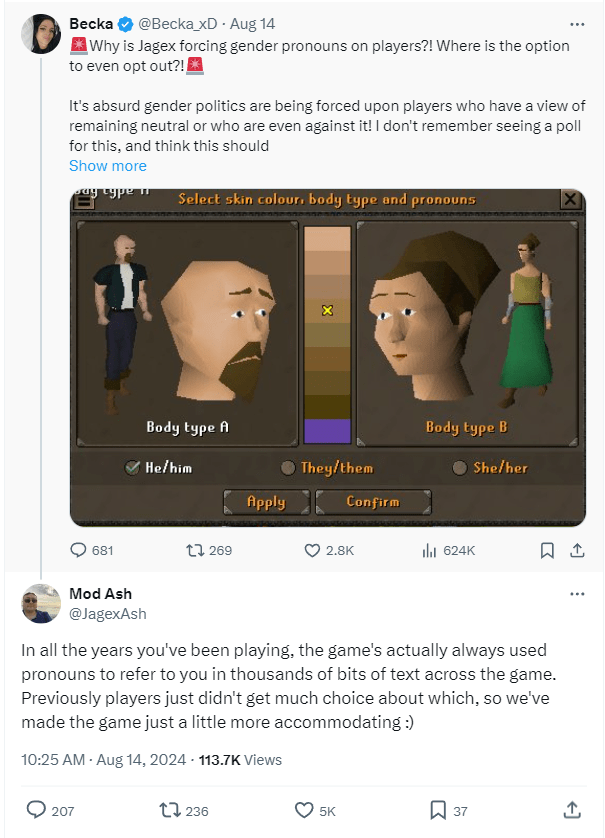Select the They/them pronoun option
The image size is (605, 838).
286,468
